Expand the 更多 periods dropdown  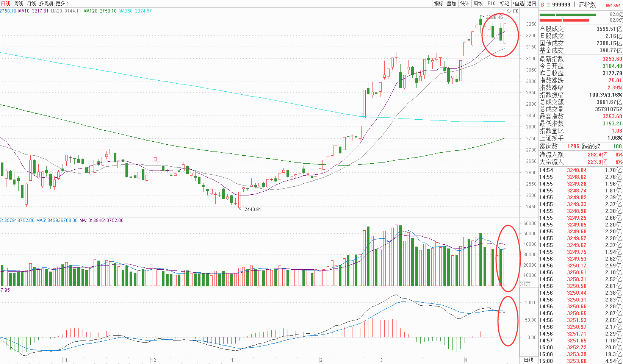[62, 3]
